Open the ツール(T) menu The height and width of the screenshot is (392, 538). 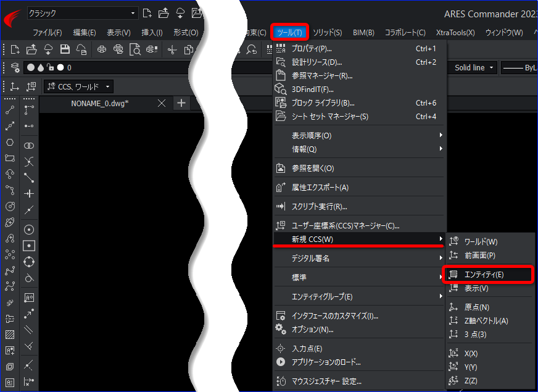[289, 32]
